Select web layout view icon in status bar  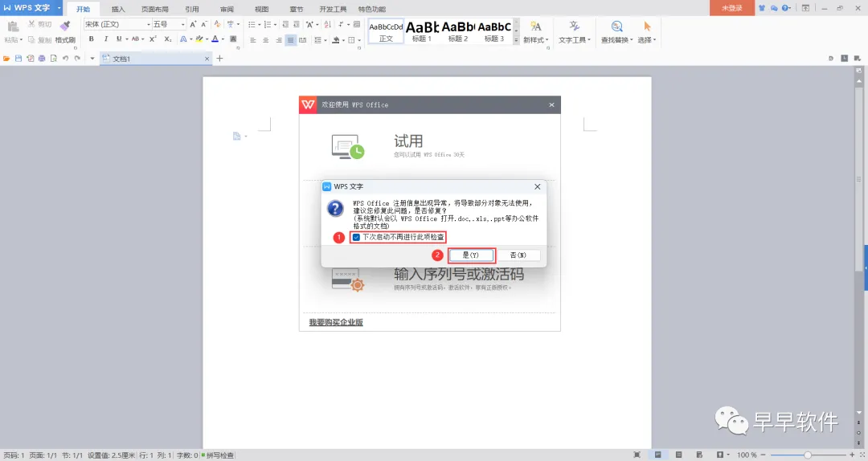pyautogui.click(x=699, y=455)
